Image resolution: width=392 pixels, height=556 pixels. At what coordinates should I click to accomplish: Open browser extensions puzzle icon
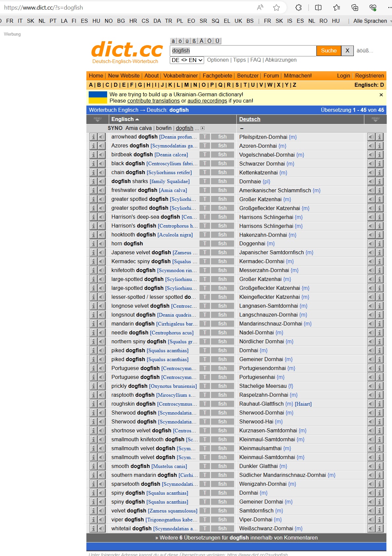pos(298,8)
